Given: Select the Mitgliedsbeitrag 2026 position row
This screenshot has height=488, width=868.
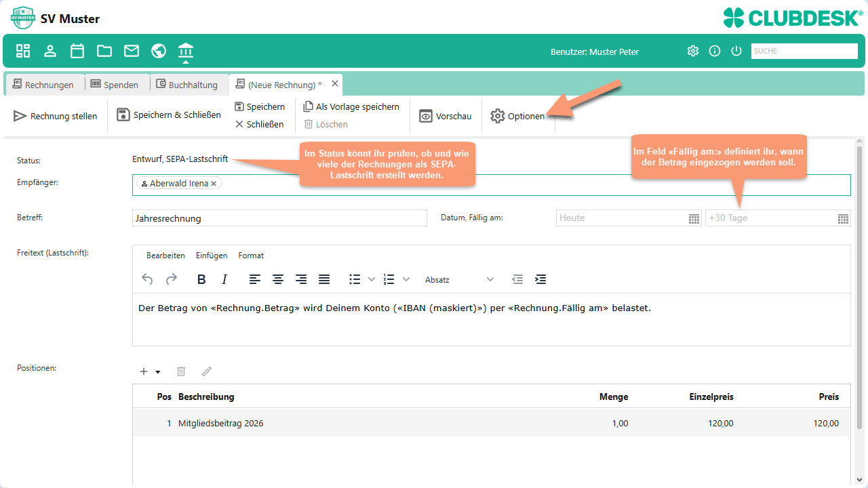Looking at the screenshot, I should pos(491,423).
